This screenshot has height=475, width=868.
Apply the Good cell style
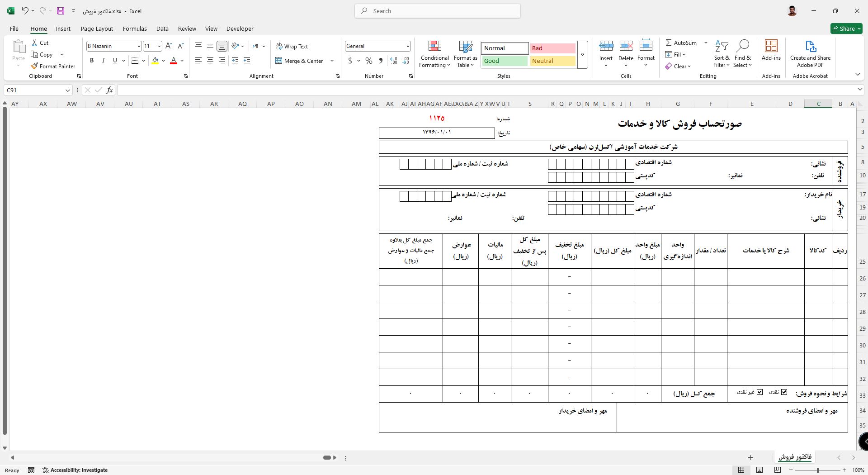click(x=505, y=61)
